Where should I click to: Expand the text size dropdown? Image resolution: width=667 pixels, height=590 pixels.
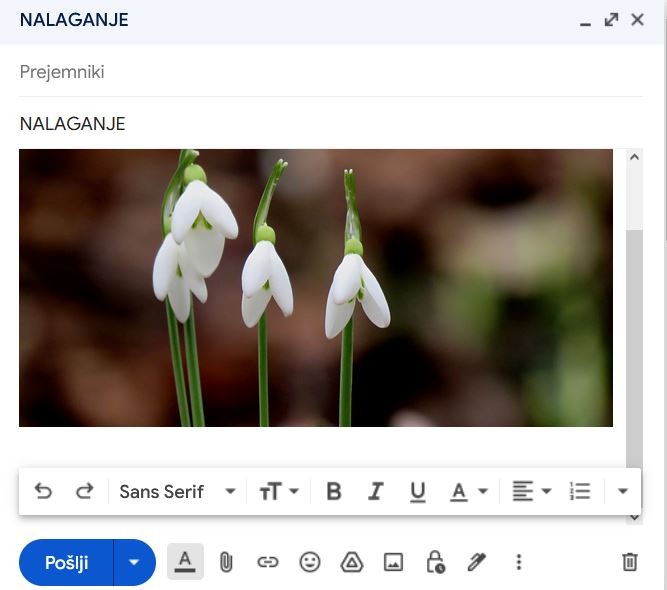coord(280,491)
